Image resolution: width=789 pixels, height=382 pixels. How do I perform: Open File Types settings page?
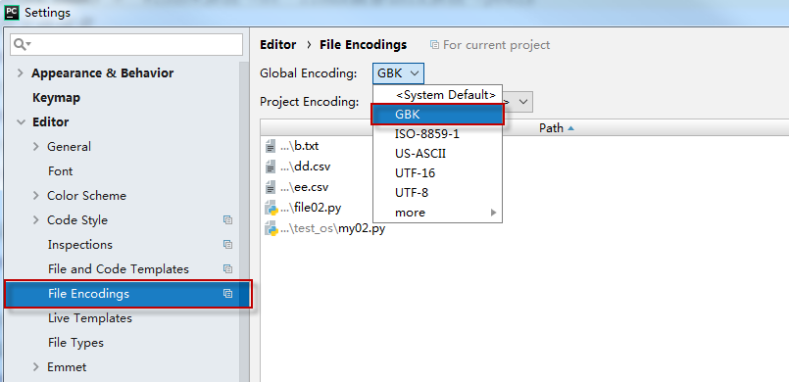coord(76,343)
